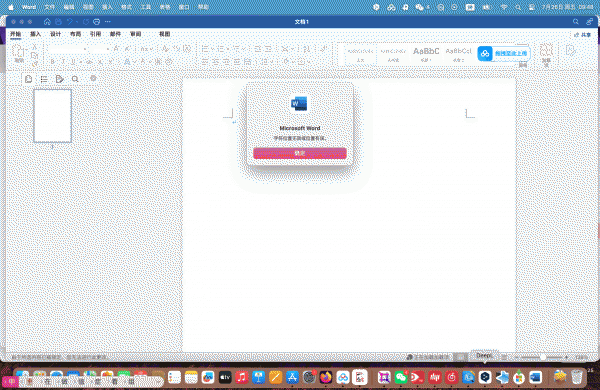
Task: Click the Print icon in the title bar
Action: [96, 22]
